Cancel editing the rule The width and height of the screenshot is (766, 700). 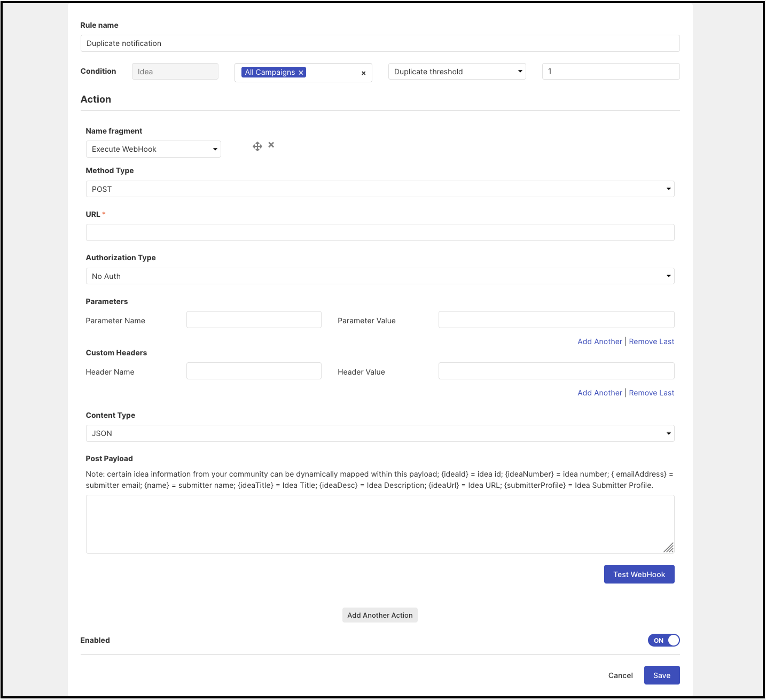(x=621, y=675)
